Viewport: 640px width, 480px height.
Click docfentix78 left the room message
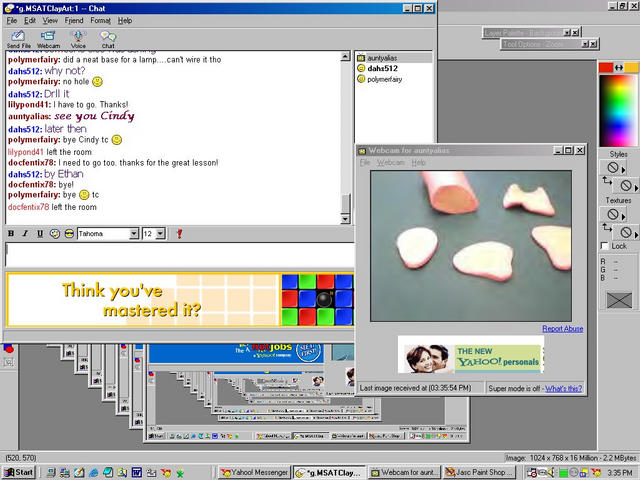(x=52, y=207)
